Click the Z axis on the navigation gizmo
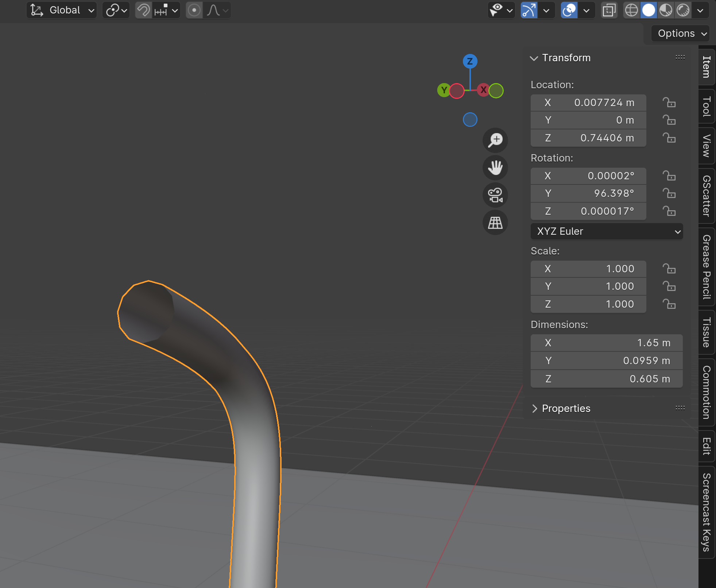The width and height of the screenshot is (716, 588). [470, 61]
